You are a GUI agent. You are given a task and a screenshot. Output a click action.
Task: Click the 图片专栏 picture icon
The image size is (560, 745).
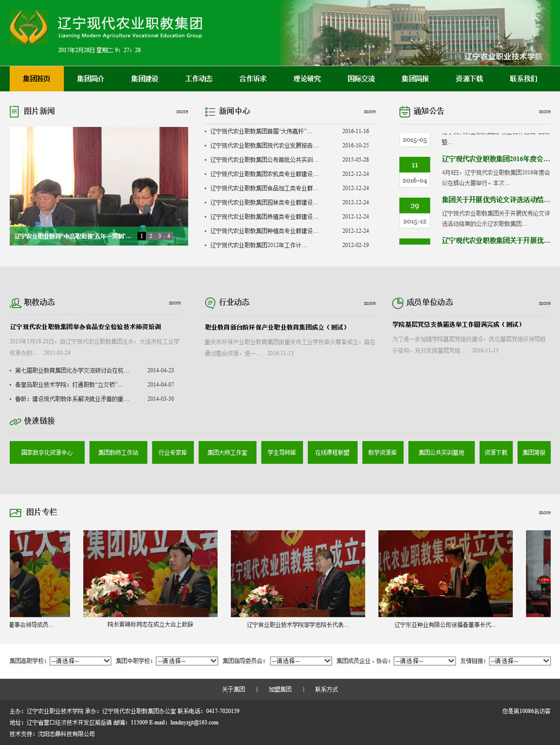coord(15,512)
